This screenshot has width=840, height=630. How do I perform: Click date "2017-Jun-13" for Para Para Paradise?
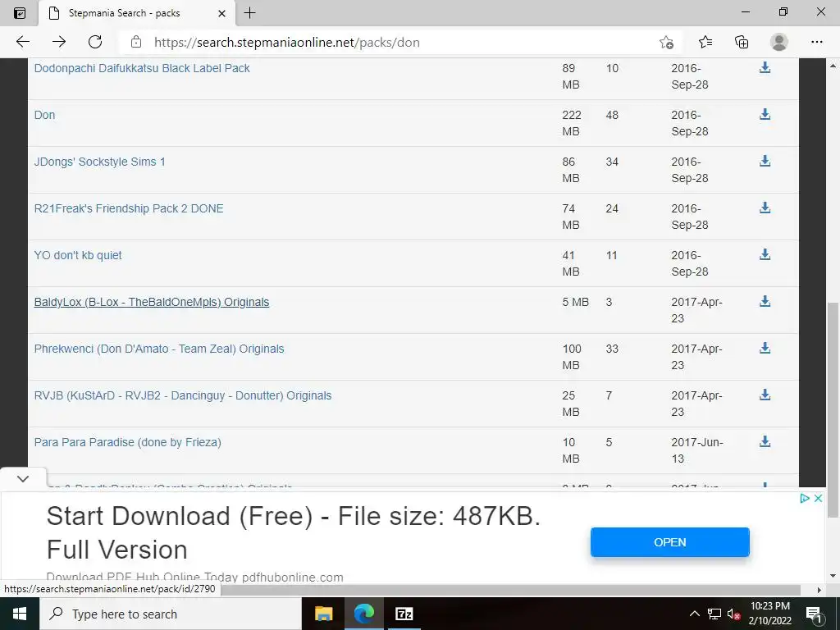point(697,450)
